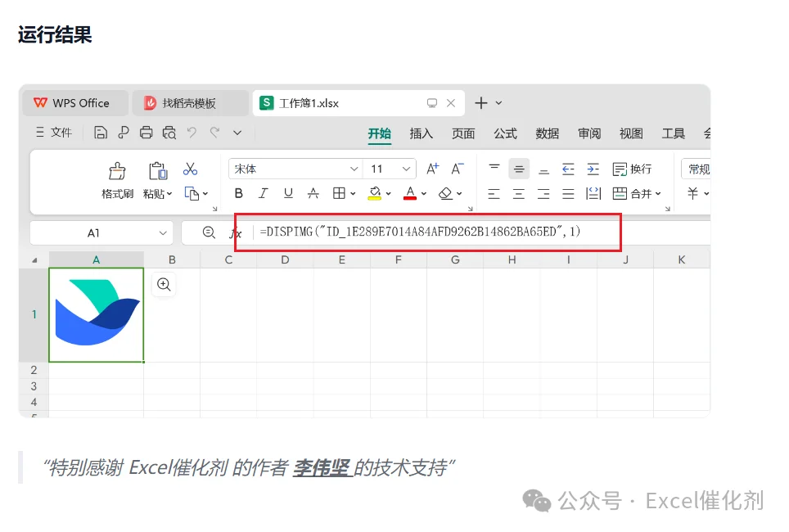Screen dimensions: 789x532
Task: Open the borders dropdown arrow
Action: pyautogui.click(x=353, y=194)
